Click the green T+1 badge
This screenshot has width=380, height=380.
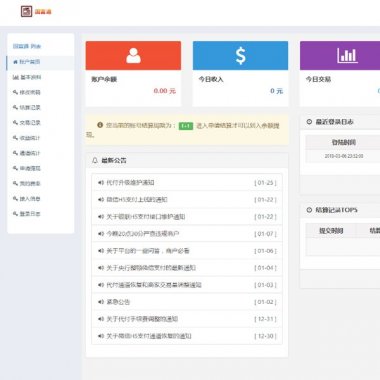click(x=186, y=126)
